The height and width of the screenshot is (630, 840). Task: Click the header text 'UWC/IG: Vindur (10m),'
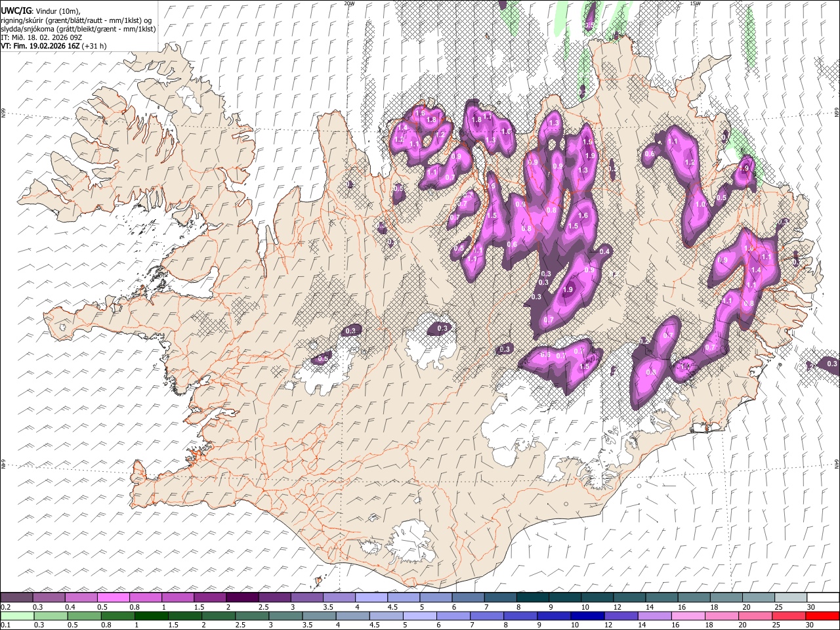pyautogui.click(x=41, y=10)
